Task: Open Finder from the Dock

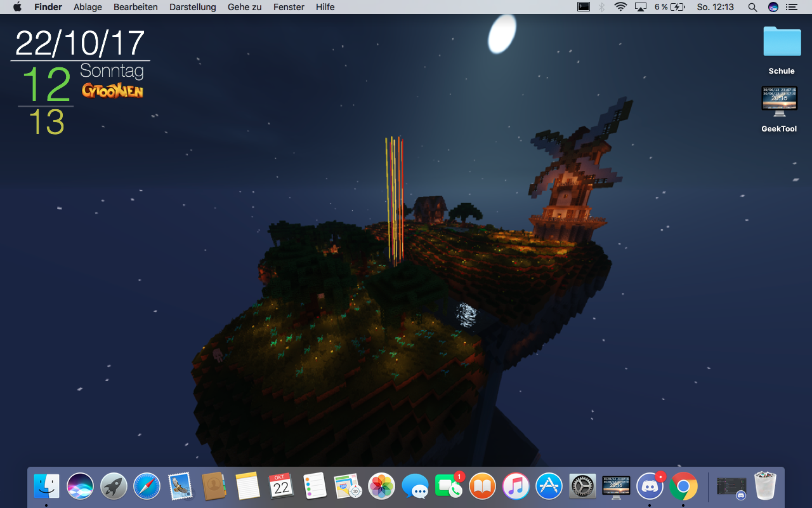Action: 47,487
